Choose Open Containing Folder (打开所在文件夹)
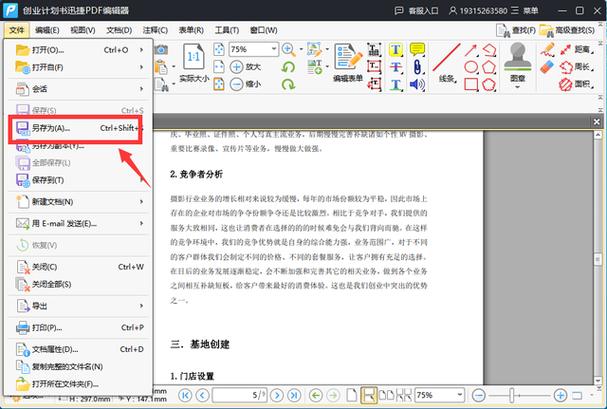 click(77, 384)
